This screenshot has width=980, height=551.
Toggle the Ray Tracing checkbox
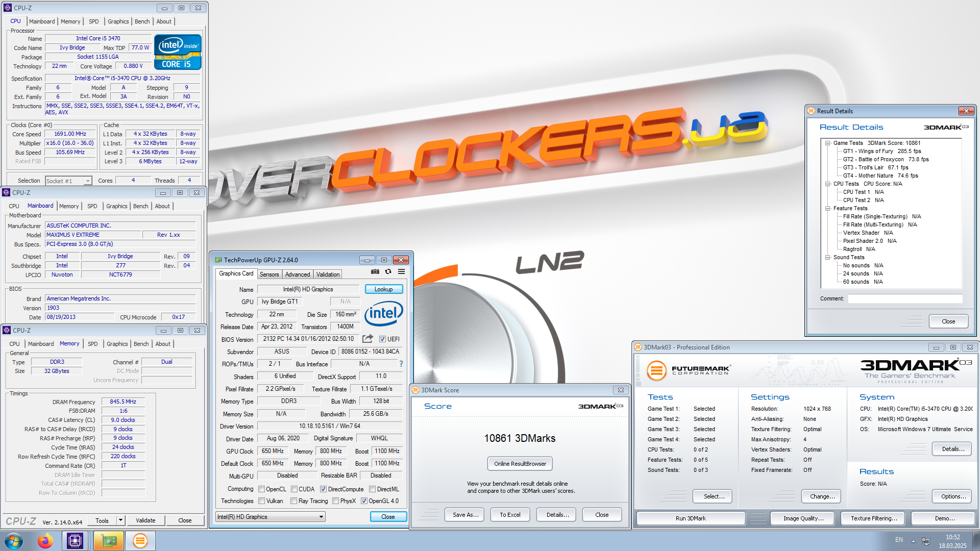(293, 501)
